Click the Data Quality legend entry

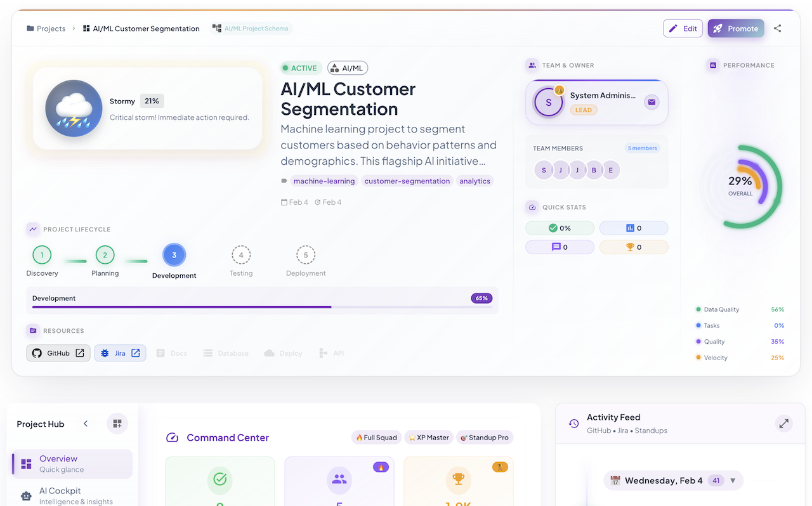pyautogui.click(x=740, y=309)
